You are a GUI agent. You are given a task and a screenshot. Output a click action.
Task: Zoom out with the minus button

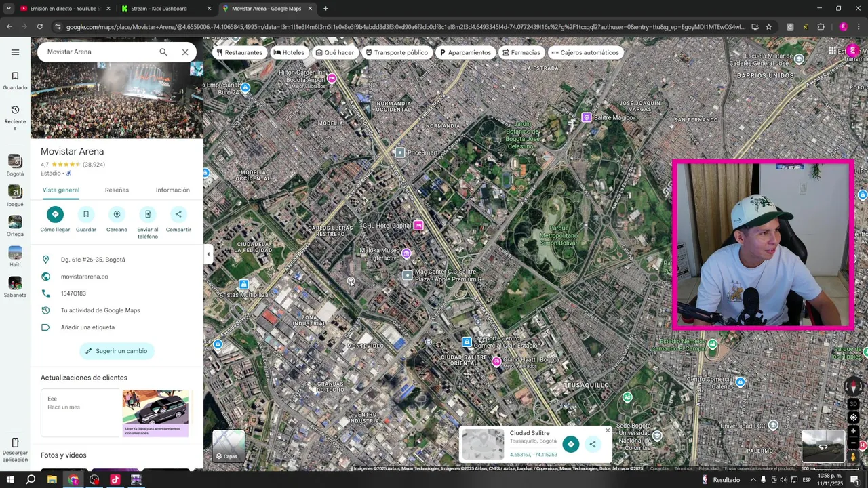click(853, 443)
